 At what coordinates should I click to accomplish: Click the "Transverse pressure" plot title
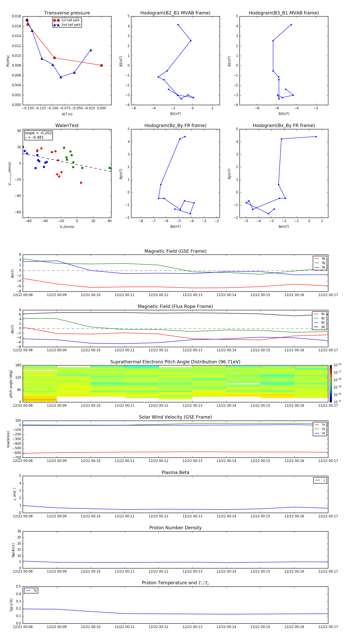(67, 13)
